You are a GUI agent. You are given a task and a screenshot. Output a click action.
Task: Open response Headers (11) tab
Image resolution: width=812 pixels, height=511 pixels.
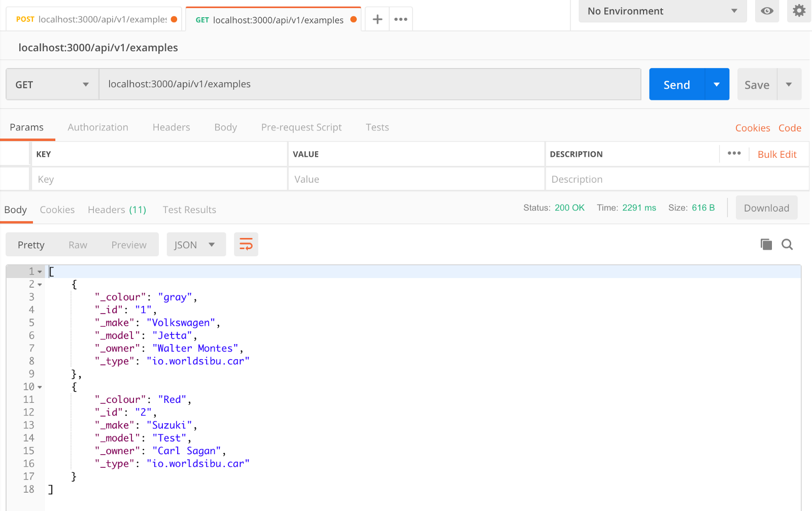pyautogui.click(x=117, y=210)
